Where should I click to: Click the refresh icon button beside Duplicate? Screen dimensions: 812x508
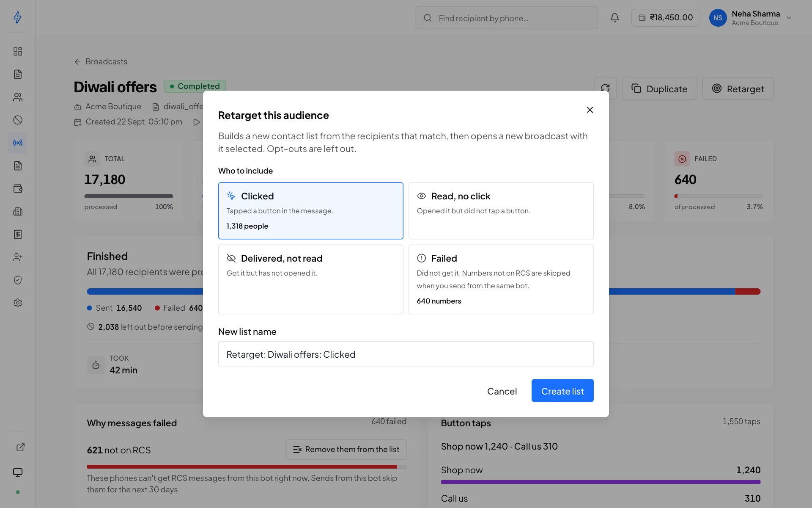(605, 88)
